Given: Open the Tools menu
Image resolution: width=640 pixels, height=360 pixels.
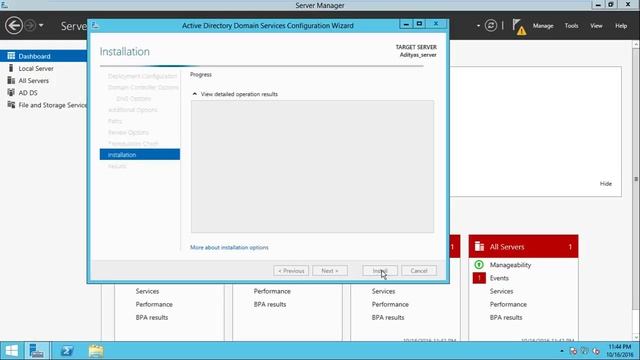Looking at the screenshot, I should 571,26.
